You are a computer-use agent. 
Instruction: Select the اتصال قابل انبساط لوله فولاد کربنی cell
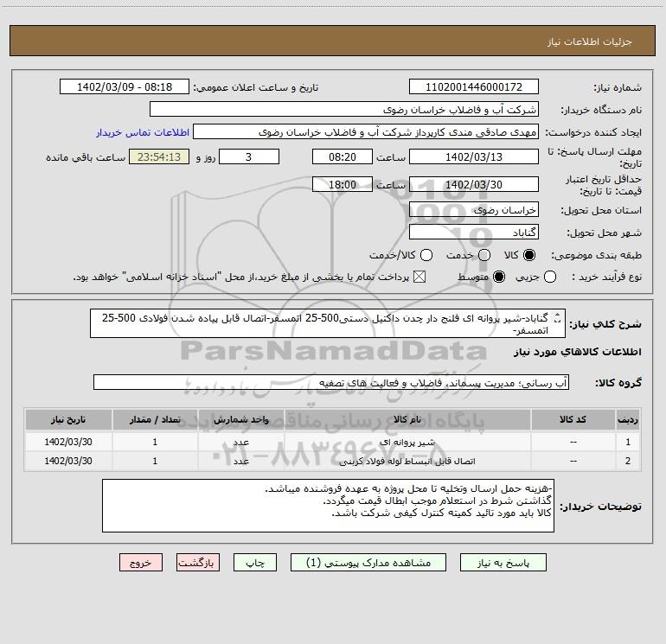click(x=407, y=461)
